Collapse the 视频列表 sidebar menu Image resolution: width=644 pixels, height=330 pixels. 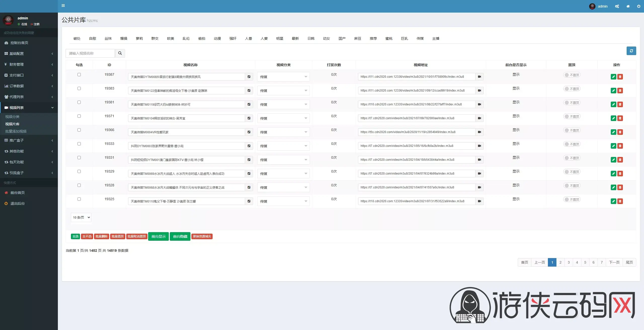[x=29, y=108]
